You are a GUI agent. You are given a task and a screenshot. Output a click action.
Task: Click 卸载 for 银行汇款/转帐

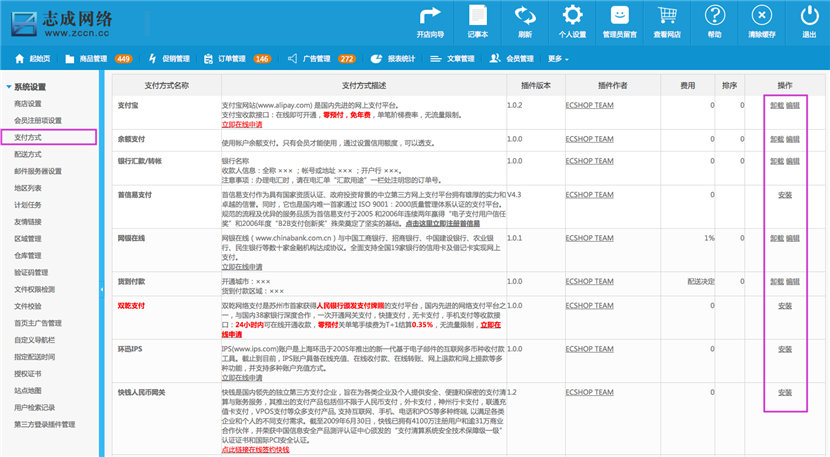click(x=777, y=161)
